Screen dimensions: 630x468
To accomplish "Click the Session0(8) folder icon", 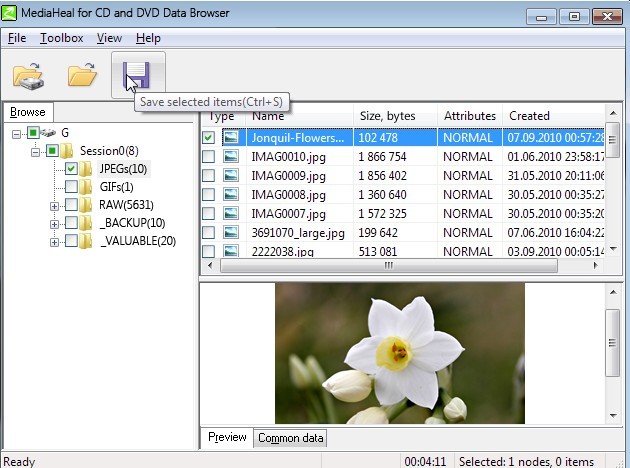I will 67,151.
